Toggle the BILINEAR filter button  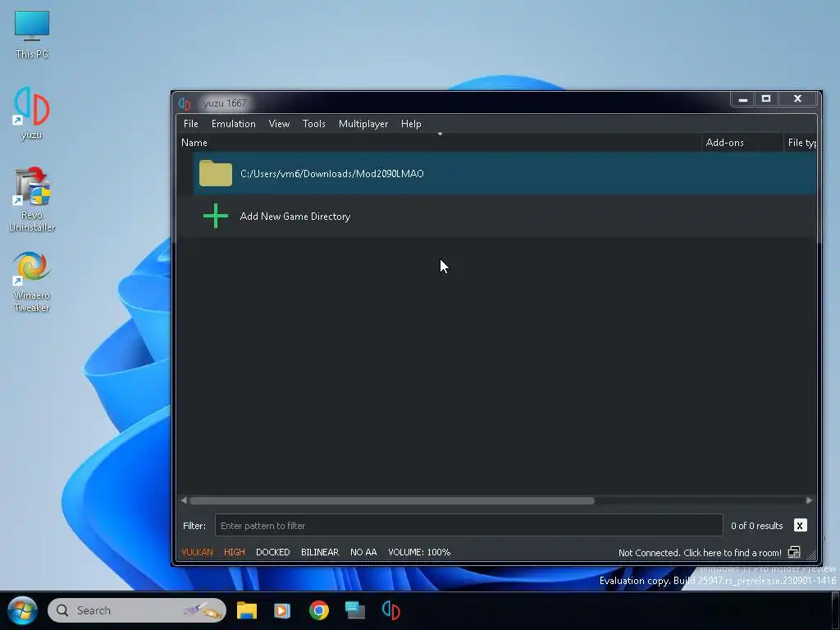320,552
